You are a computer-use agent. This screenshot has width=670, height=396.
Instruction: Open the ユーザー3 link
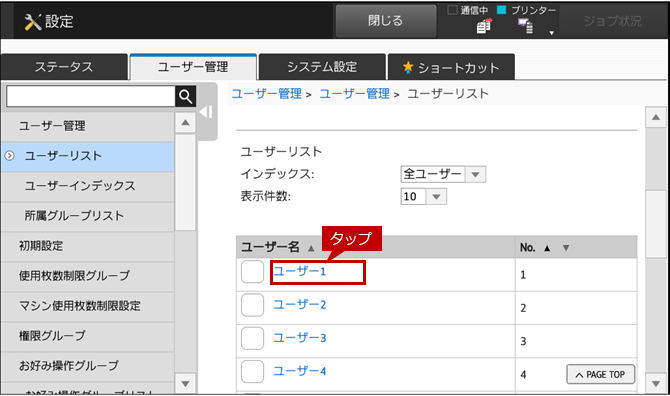299,338
